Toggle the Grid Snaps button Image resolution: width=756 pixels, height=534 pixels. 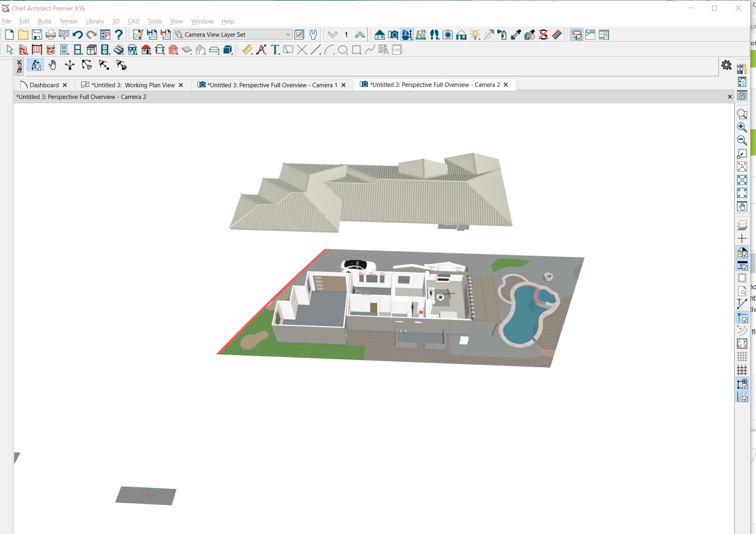pos(742,370)
